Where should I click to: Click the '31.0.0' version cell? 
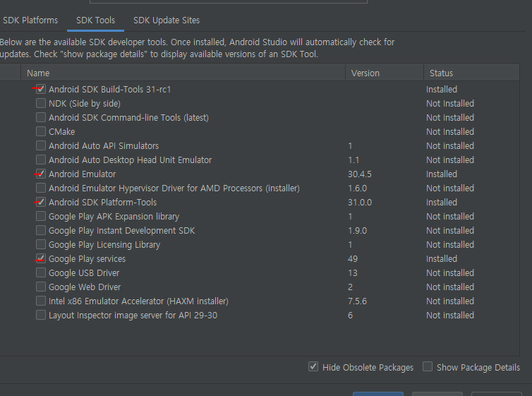coord(360,203)
